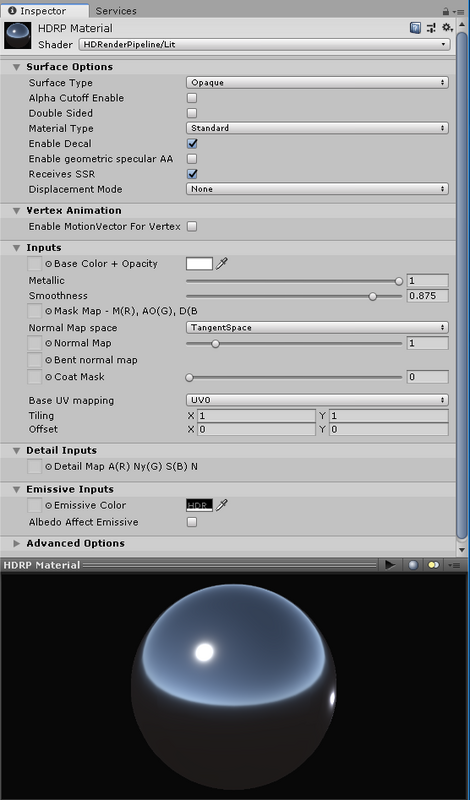Select the Inspector tab

tap(44, 11)
